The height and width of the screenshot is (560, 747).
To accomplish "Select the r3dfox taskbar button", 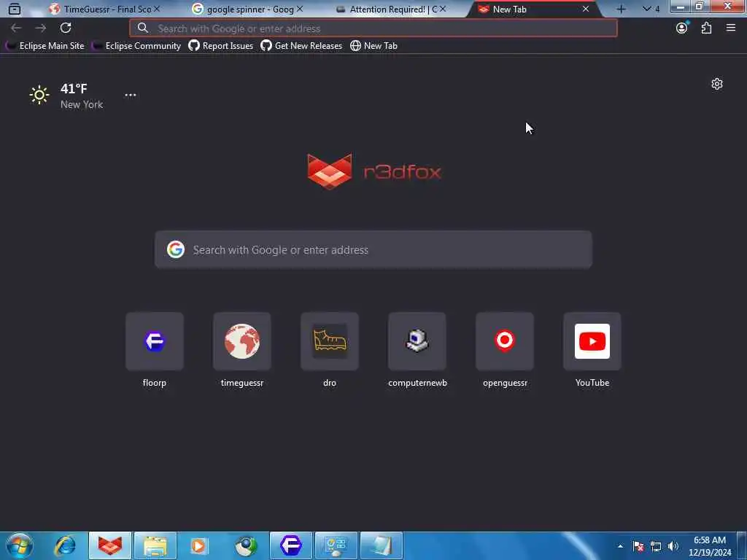I will pos(110,545).
